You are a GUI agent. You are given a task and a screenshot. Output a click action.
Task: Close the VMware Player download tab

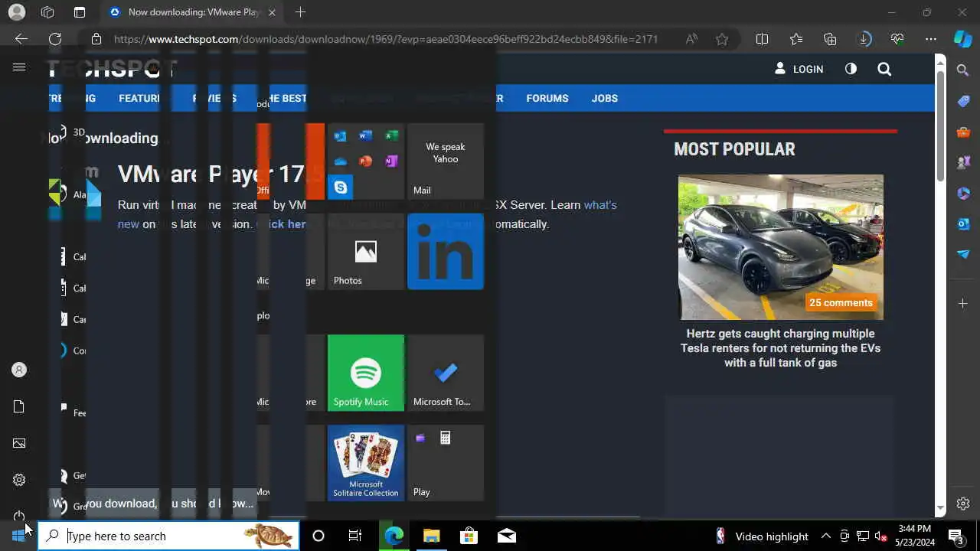(272, 12)
